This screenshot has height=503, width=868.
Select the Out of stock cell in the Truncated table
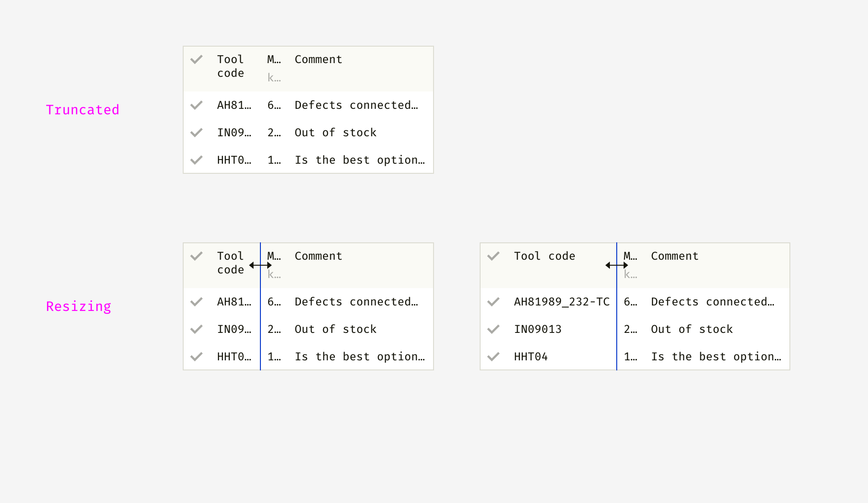335,133
